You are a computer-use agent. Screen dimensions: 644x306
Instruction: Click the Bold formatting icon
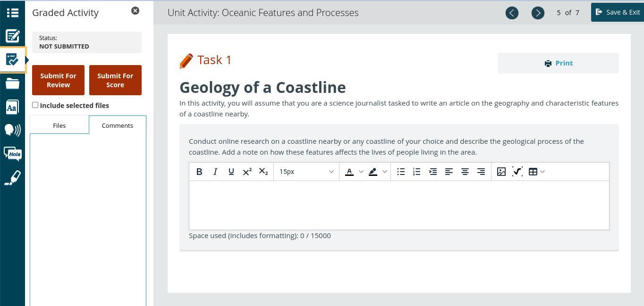(199, 172)
